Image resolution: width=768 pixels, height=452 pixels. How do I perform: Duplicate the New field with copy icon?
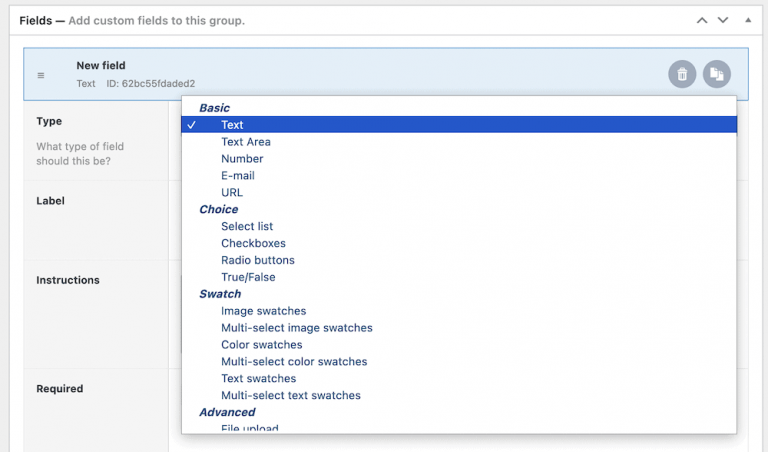pos(716,74)
